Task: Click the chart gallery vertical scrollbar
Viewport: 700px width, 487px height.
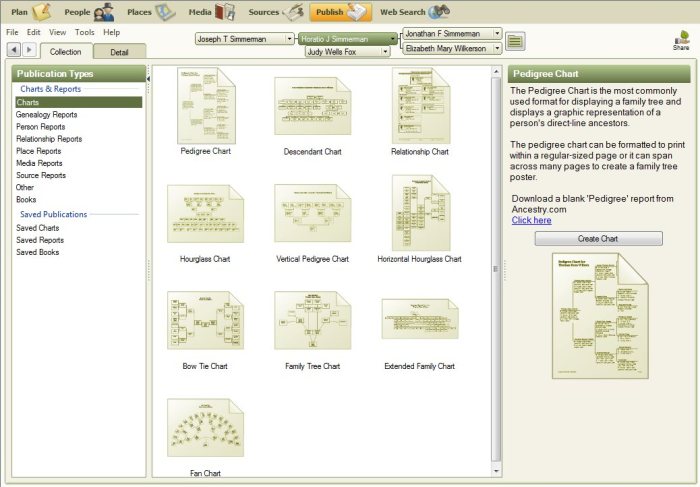Action: pos(496,270)
